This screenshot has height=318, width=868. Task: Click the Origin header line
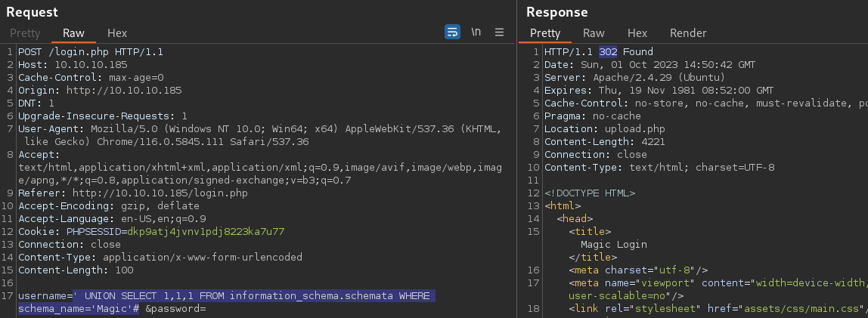tap(100, 90)
